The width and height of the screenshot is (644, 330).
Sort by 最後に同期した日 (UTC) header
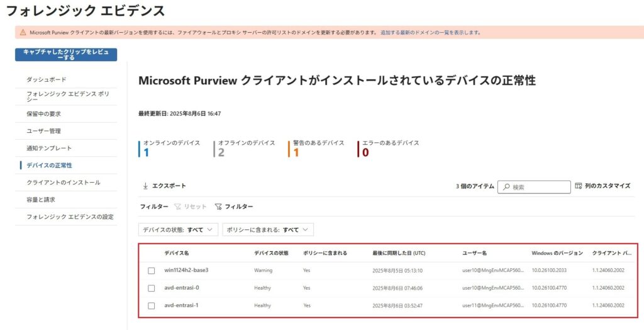(x=399, y=253)
